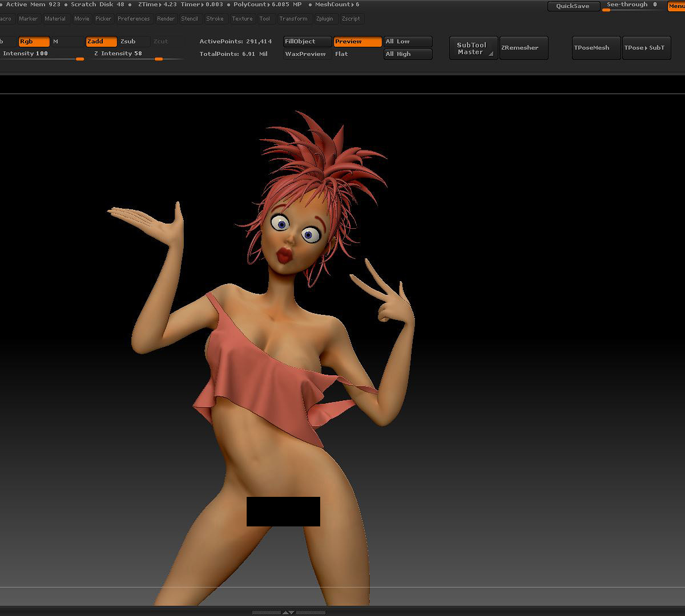Viewport: 685px width, 616px height.
Task: Click the PolyCount 6.085 MP status
Action: coord(268,5)
